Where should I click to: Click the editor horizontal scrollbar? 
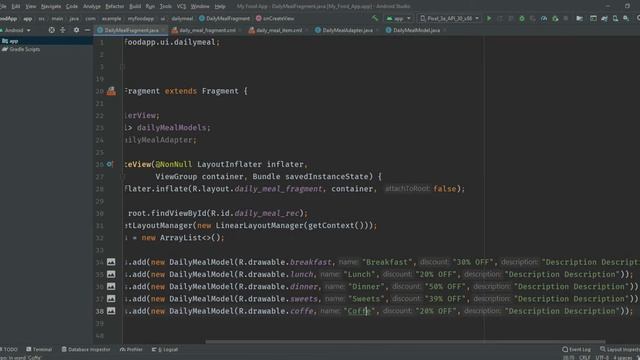point(405,342)
